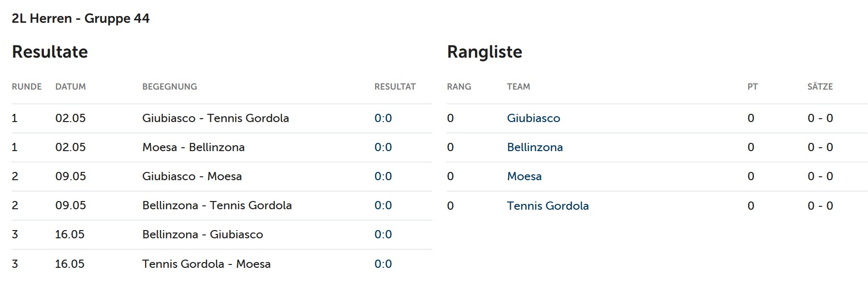Click the SÄTZE column header
Viewport: 868px width, 294px height.
coord(820,87)
